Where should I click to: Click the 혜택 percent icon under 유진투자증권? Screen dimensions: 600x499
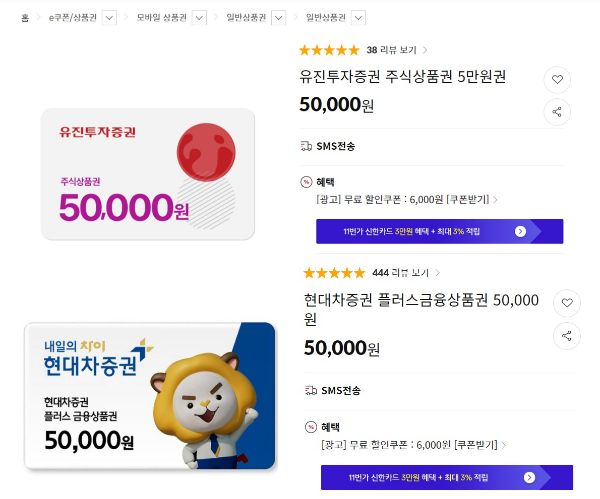click(x=306, y=181)
